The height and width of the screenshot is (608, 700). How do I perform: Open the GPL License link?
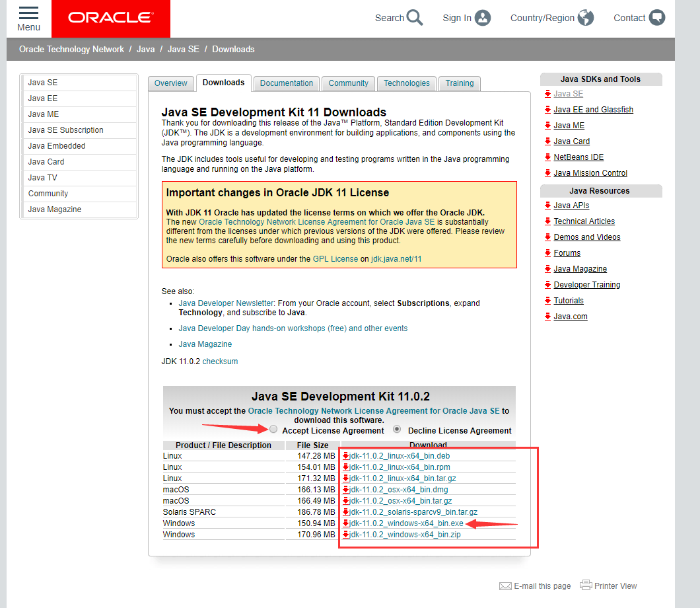pos(335,258)
